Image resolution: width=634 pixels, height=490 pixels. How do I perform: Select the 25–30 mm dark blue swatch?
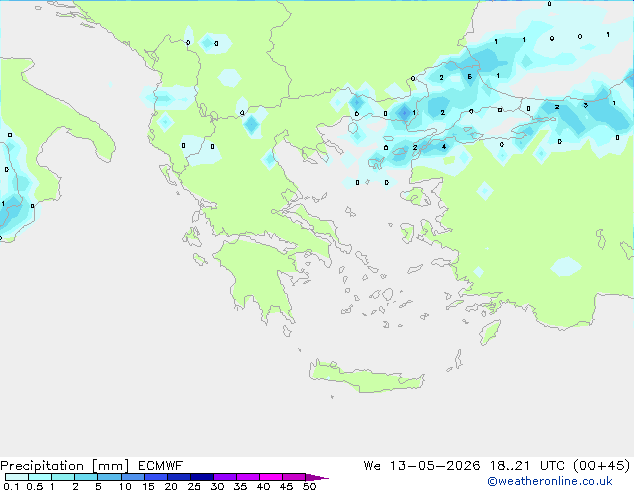pos(201,477)
